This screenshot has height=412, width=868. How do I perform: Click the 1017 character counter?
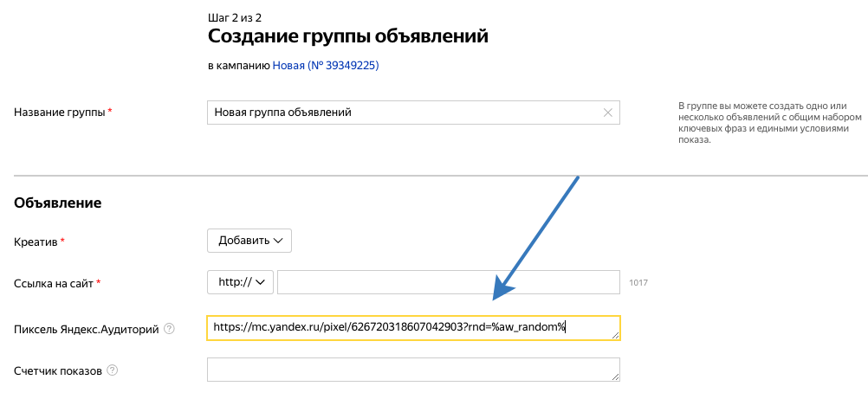[x=638, y=283]
